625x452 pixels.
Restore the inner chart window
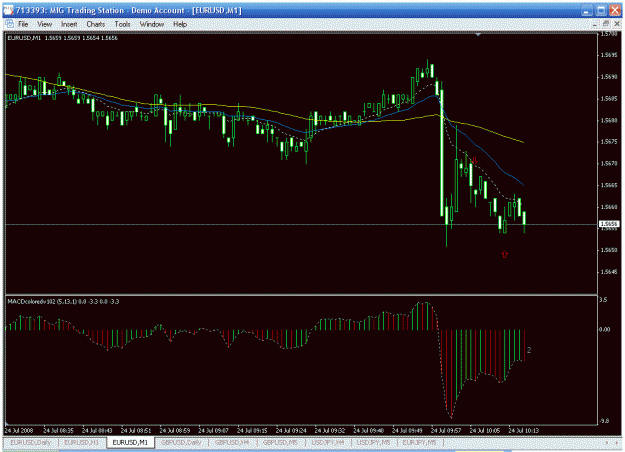(x=606, y=24)
